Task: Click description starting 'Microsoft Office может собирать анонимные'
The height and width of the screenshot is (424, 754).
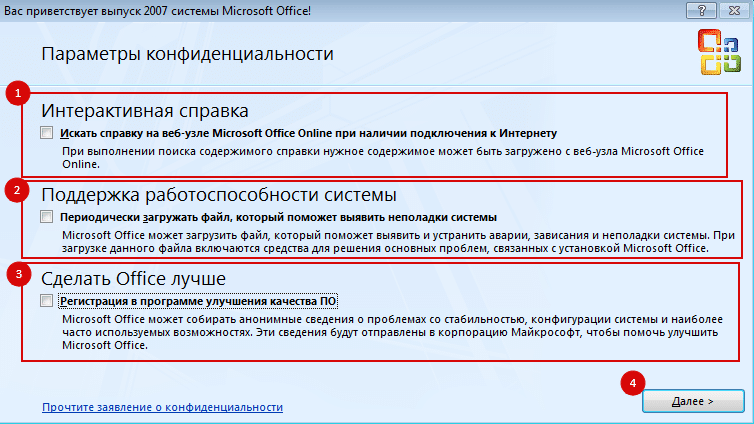Action: click(x=392, y=332)
